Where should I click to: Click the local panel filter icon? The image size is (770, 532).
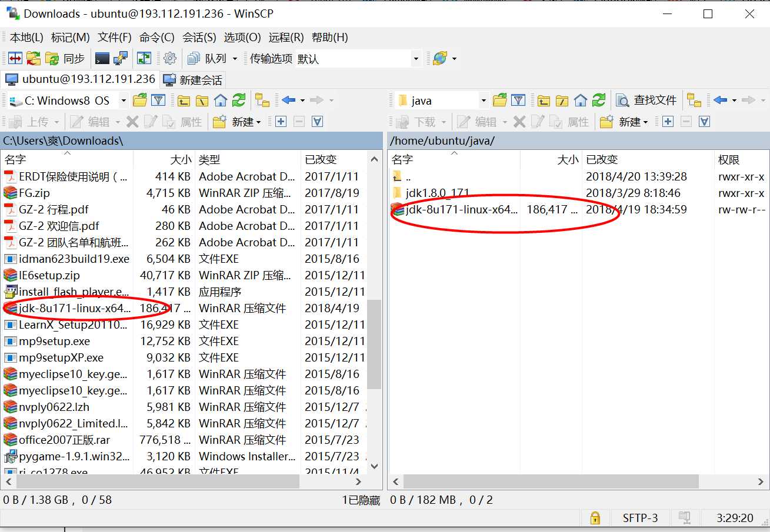pos(158,101)
